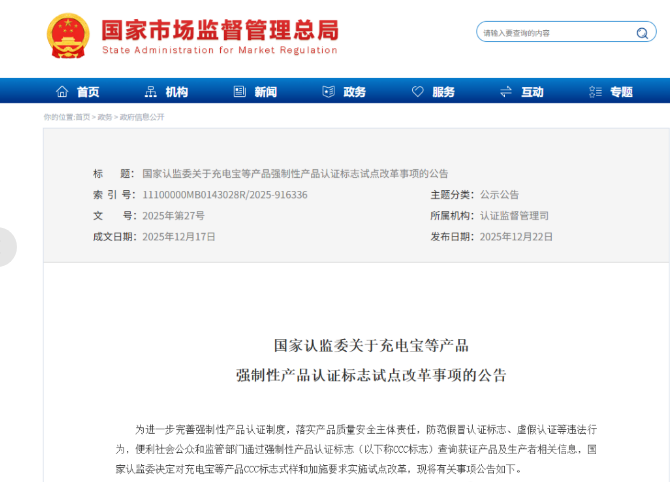Click the newspaper icon beside 新闻
Image resolution: width=670 pixels, height=482 pixels.
tap(238, 92)
